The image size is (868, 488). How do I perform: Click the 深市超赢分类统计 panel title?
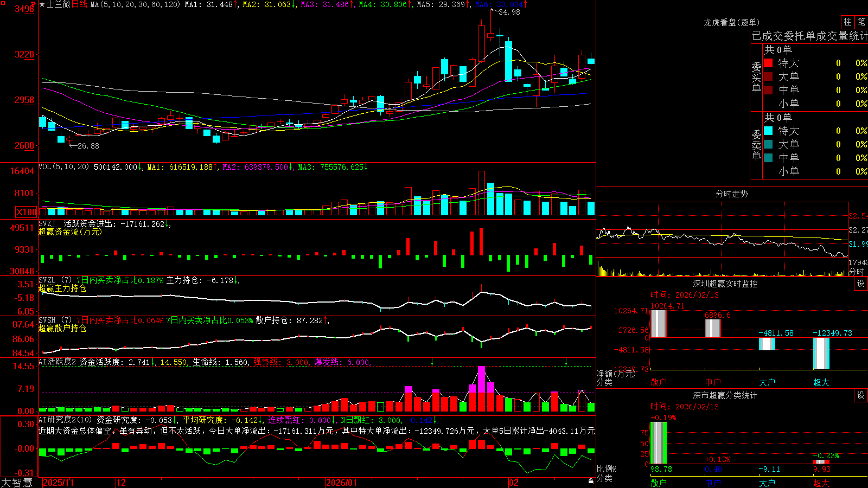[725, 395]
